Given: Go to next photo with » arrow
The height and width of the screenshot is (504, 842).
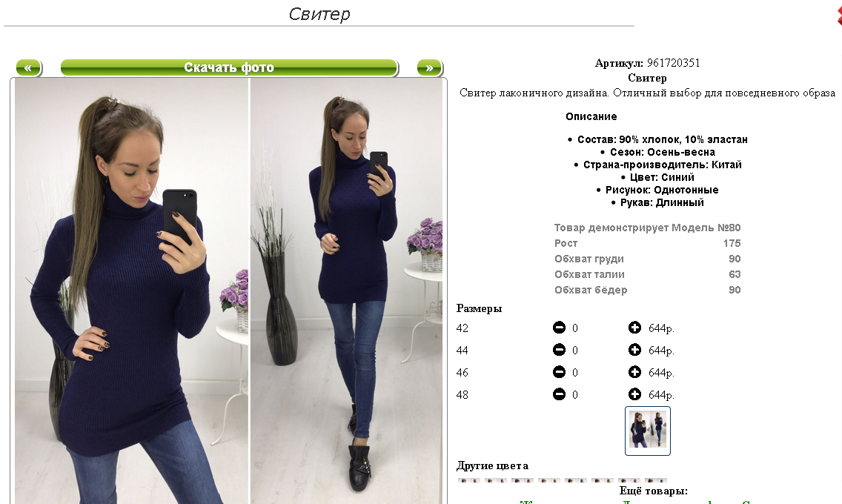Looking at the screenshot, I should point(429,67).
